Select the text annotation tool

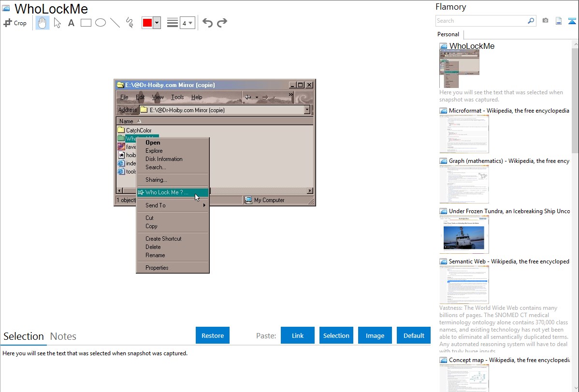[x=71, y=23]
